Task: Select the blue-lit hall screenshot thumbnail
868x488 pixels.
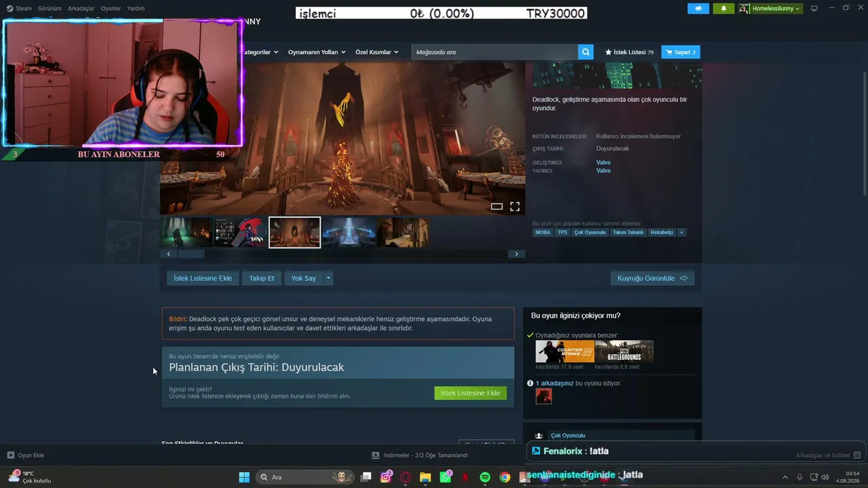Action: coord(349,232)
